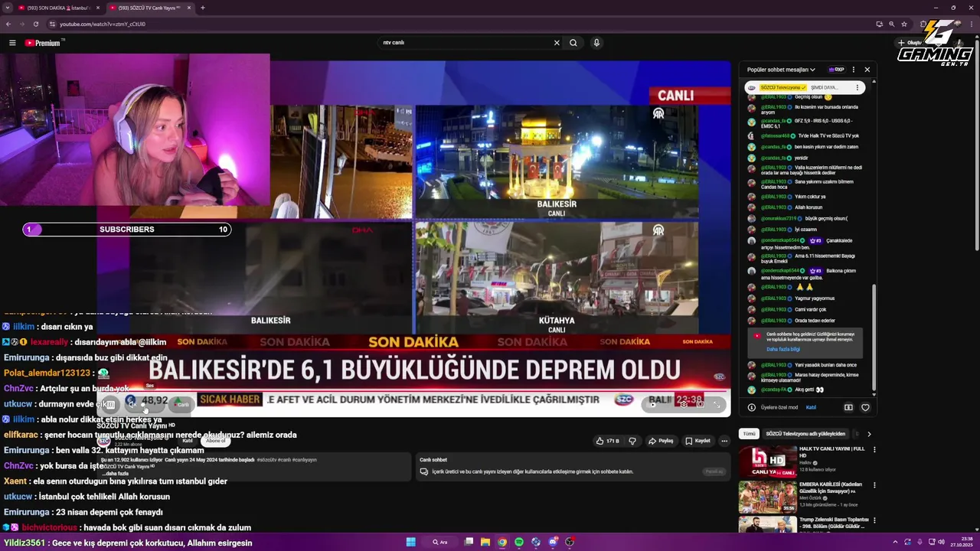Open Chrome from the taskbar
Viewport: 980px width, 551px height.
[502, 542]
